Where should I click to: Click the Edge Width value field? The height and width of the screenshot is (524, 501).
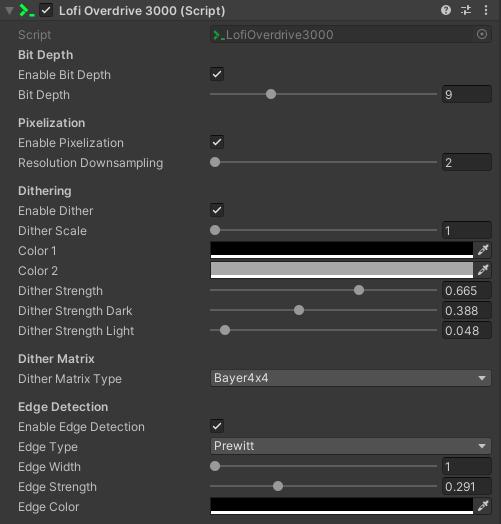coord(467,466)
